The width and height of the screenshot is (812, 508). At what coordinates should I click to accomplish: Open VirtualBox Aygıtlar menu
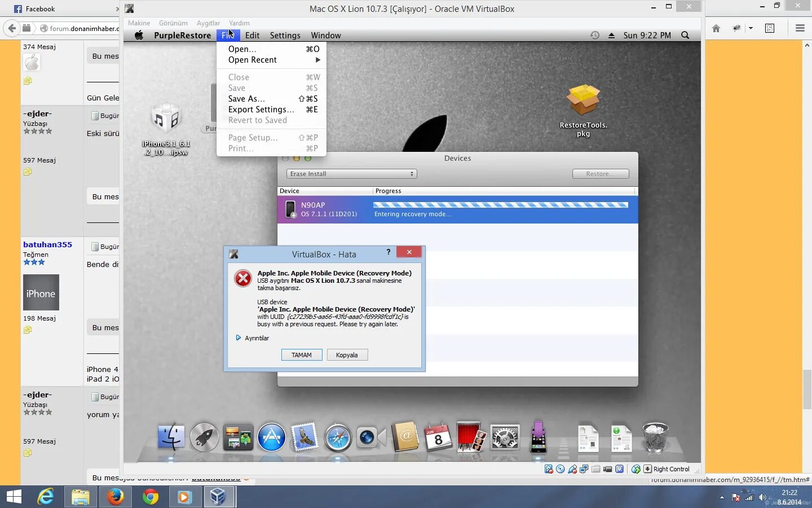tap(208, 23)
